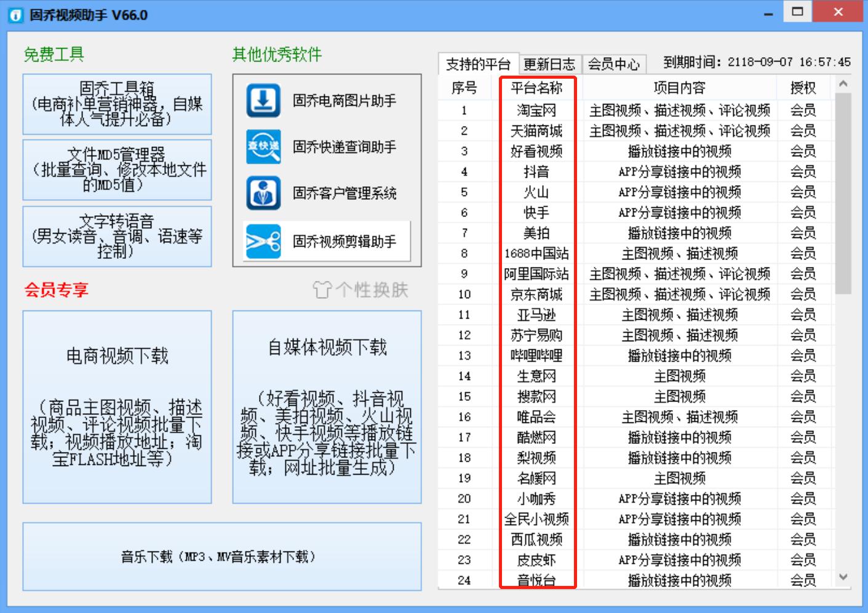Open 固乔工具箱 free tool
This screenshot has width=868, height=613.
pyautogui.click(x=117, y=104)
